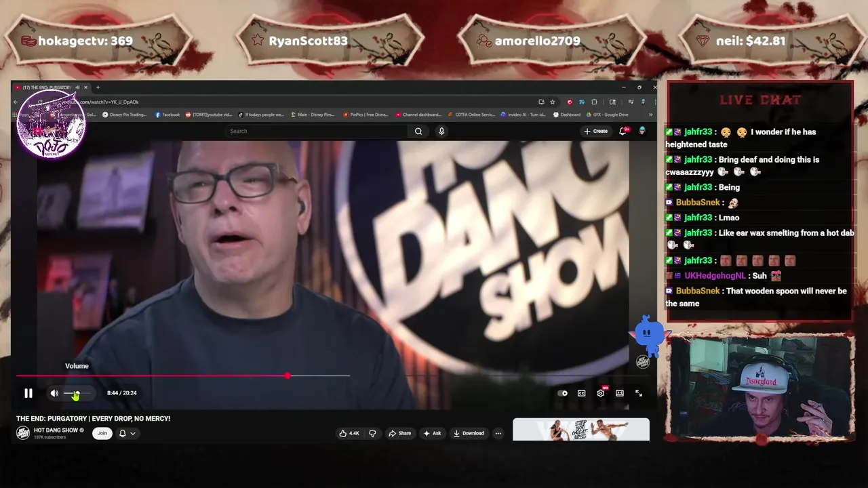Screen dimensions: 868x488
Task: Click the LIVE CHAT header
Action: pos(760,100)
